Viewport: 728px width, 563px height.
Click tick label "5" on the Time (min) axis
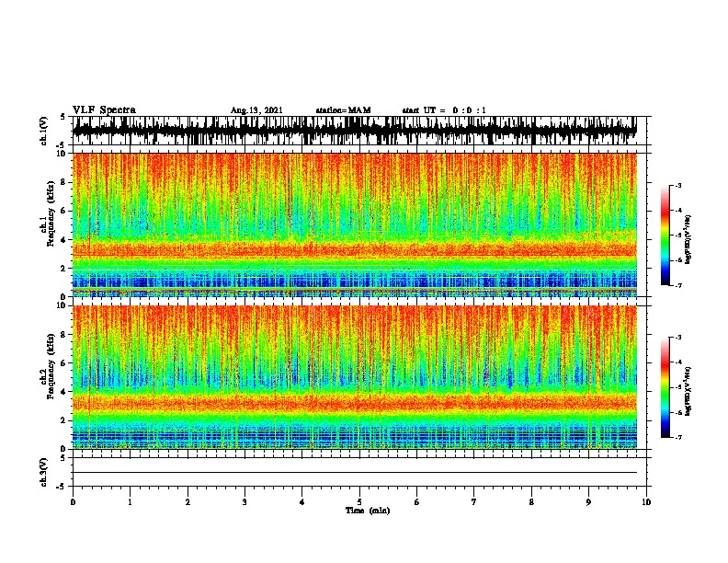[359, 502]
